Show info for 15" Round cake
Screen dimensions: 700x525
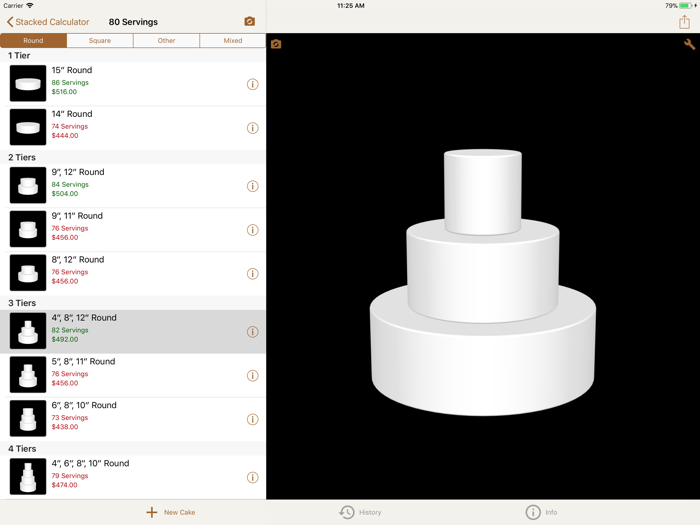(253, 84)
